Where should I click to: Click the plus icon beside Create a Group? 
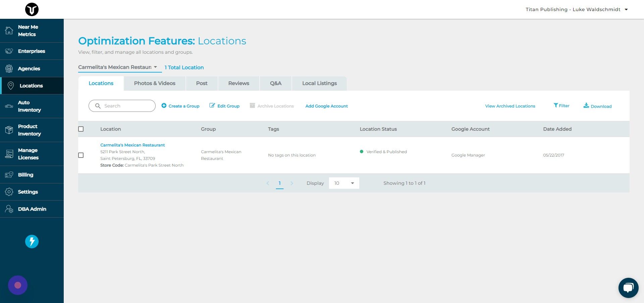pos(164,105)
